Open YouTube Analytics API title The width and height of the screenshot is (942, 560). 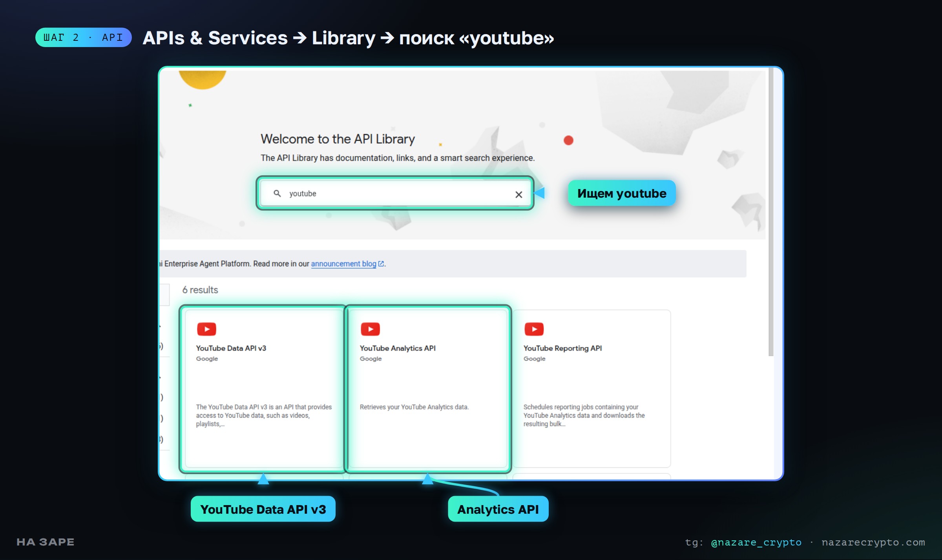coord(398,348)
